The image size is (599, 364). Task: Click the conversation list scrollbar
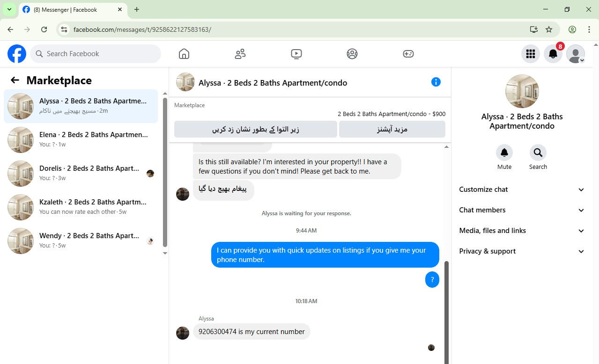(x=165, y=172)
